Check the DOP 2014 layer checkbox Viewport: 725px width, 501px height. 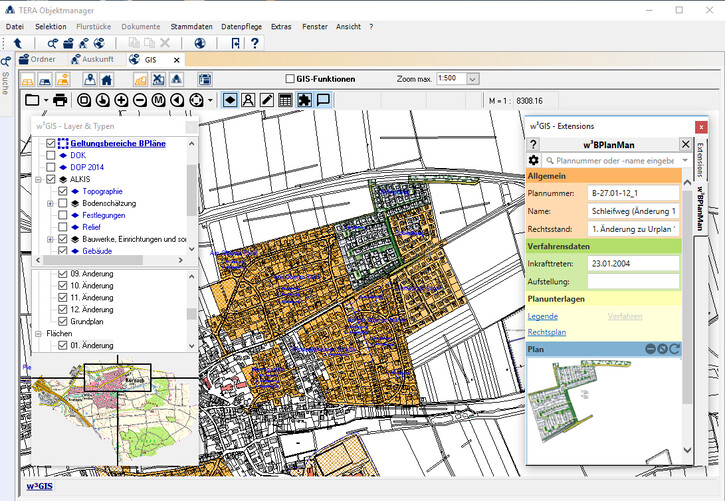[x=51, y=167]
